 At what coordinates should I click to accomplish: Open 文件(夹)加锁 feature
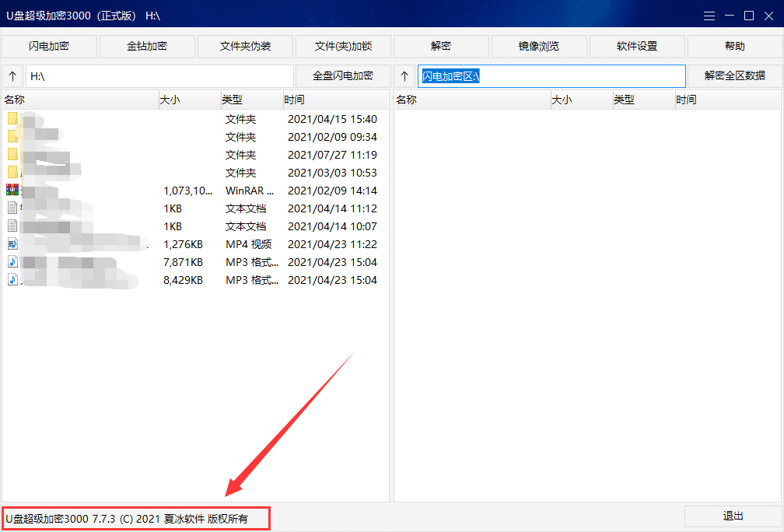[x=343, y=47]
